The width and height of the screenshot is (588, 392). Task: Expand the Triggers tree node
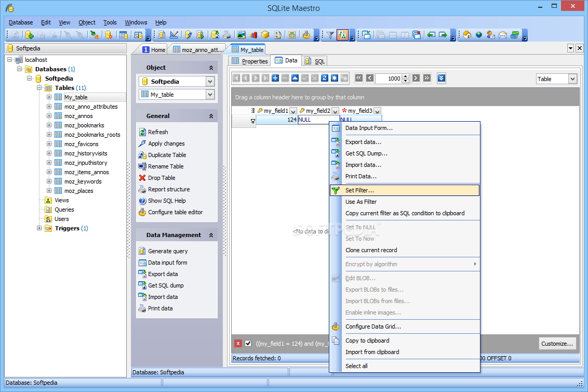(39, 228)
